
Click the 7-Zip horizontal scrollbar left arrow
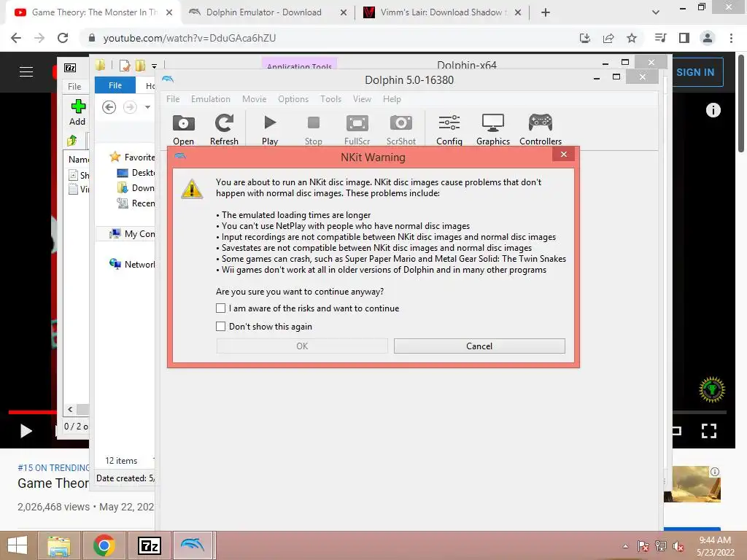71,409
